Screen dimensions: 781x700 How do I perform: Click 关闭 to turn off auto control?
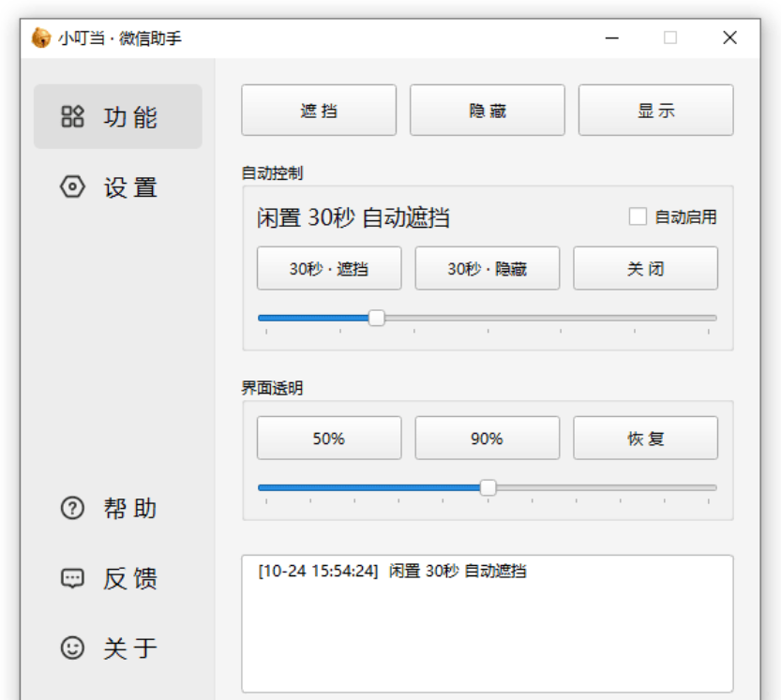[645, 269]
